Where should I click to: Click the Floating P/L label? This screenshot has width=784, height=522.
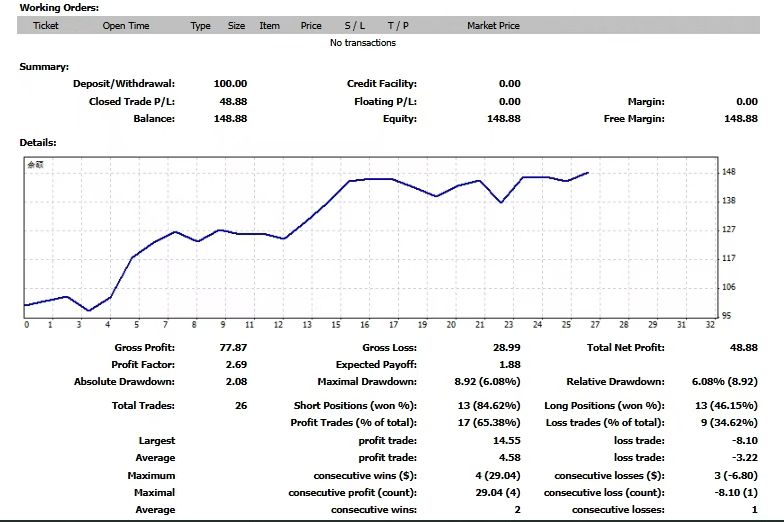386,102
